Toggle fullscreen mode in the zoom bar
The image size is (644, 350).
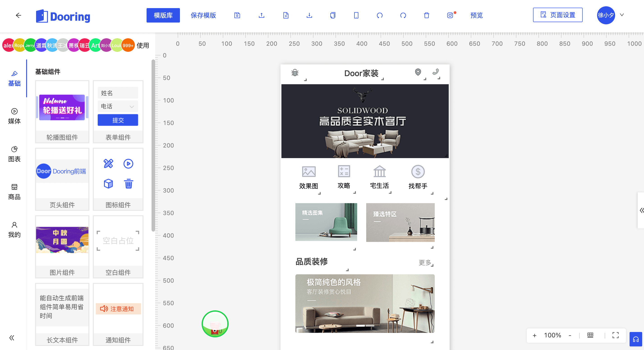[616, 335]
